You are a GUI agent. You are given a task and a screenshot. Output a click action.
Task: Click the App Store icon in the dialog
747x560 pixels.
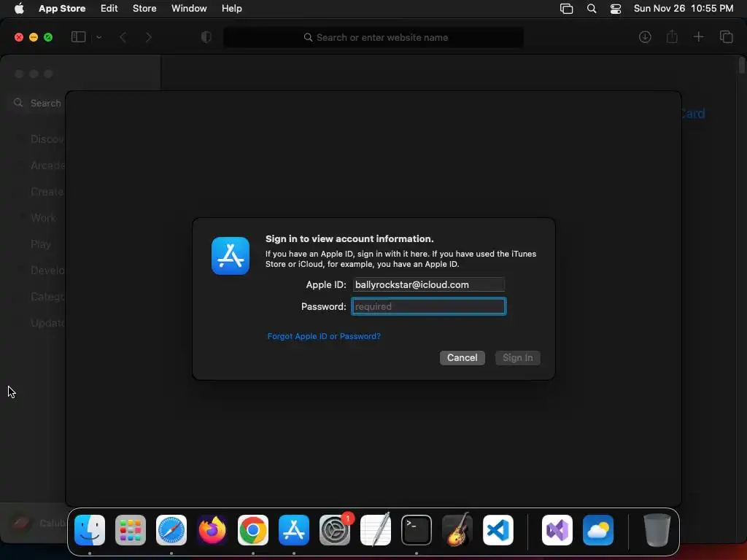coord(231,256)
